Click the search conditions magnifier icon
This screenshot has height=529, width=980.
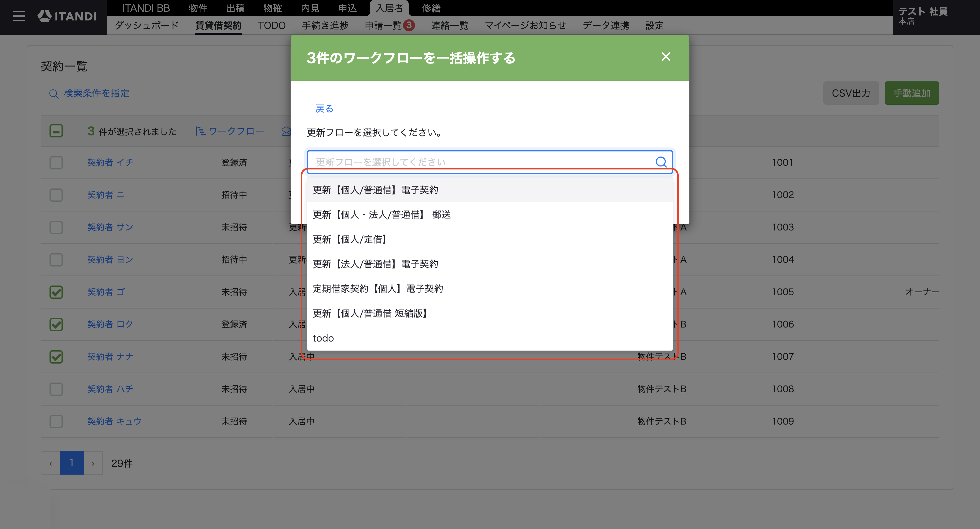(x=54, y=94)
